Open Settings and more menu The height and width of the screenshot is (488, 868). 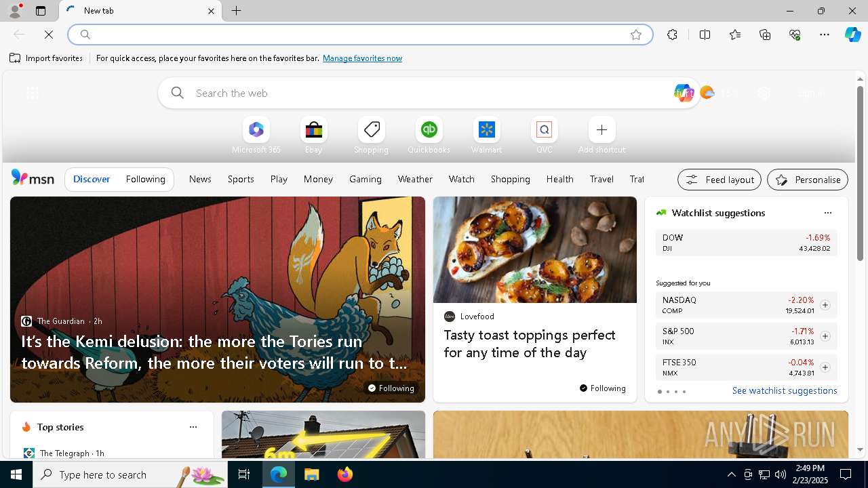(825, 35)
